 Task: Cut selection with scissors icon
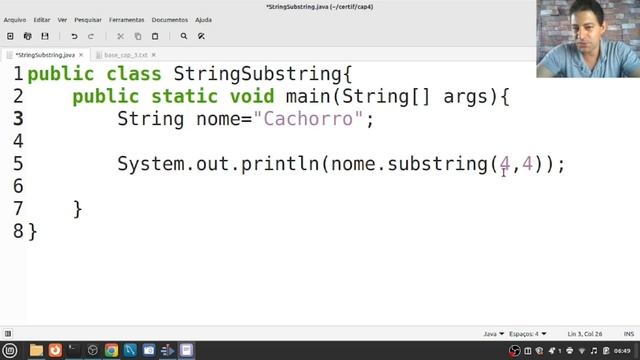tap(120, 36)
